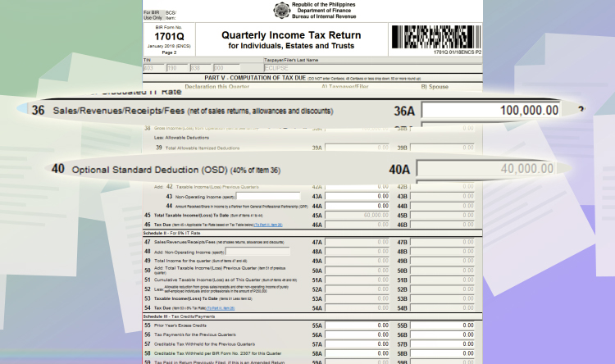Click the 'B) Spouse' column header
This screenshot has height=364, width=615.
(435, 87)
